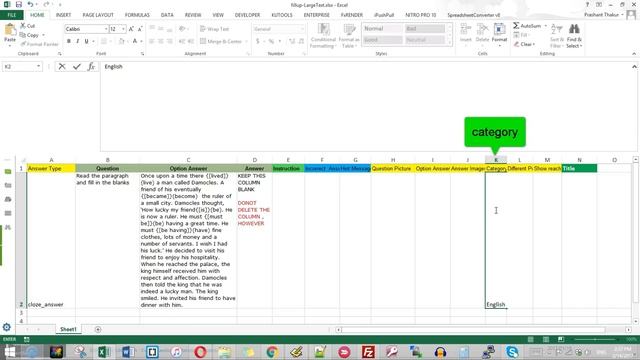Open Excel from the taskbar
Viewport: 640px width, 360px height.
(104, 351)
